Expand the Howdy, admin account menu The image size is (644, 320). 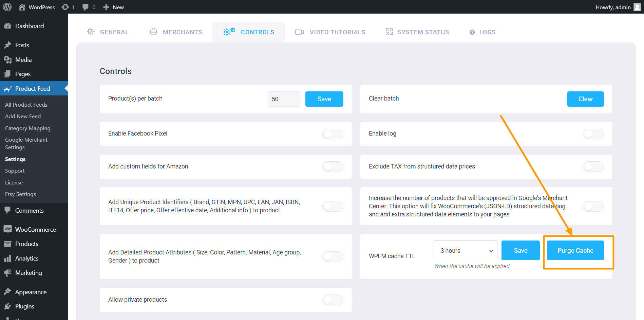click(x=618, y=7)
